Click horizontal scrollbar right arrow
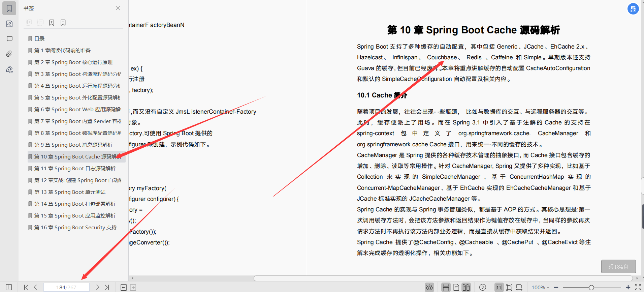The width and height of the screenshot is (644, 292). (637, 278)
